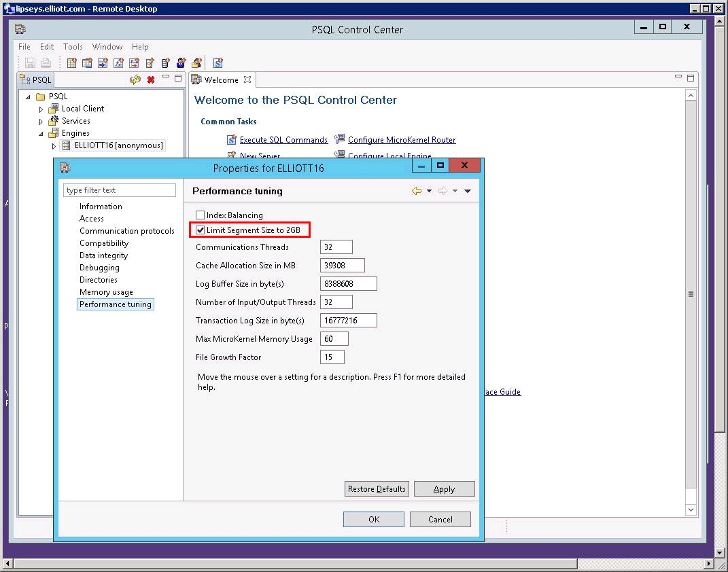Expand the ELLIOTT16 [anonymous] engine node

54,146
